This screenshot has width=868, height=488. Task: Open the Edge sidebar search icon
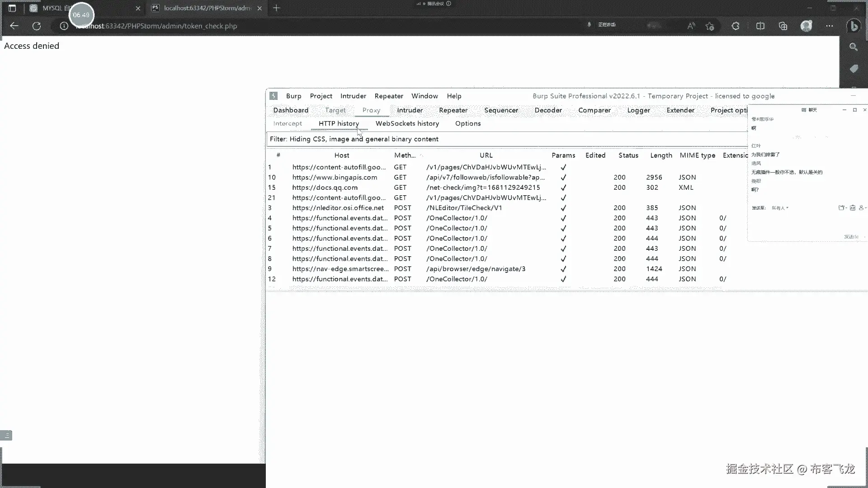854,47
